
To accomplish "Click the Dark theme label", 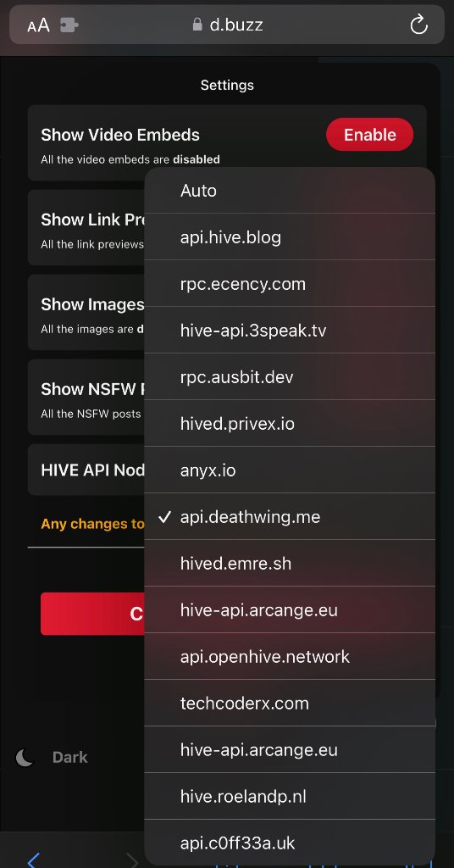I will 70,757.
